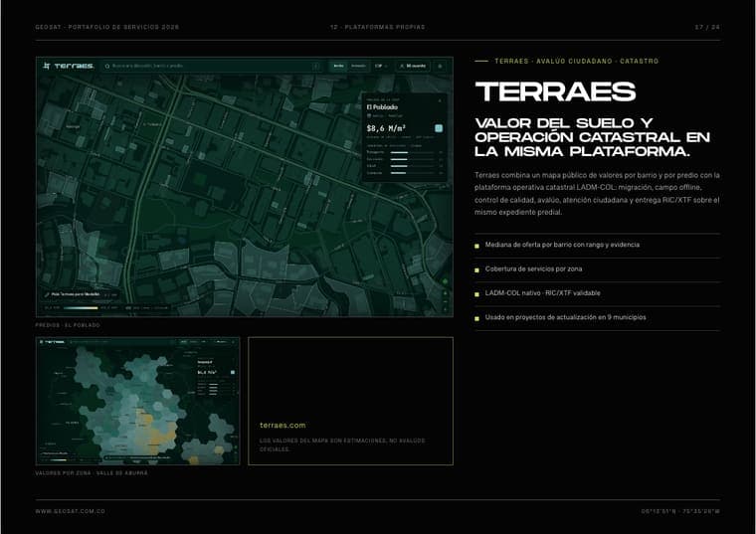This screenshot has width=756, height=534.
Task: Click the "12 · Plataformas propias" header text
Action: point(378,28)
